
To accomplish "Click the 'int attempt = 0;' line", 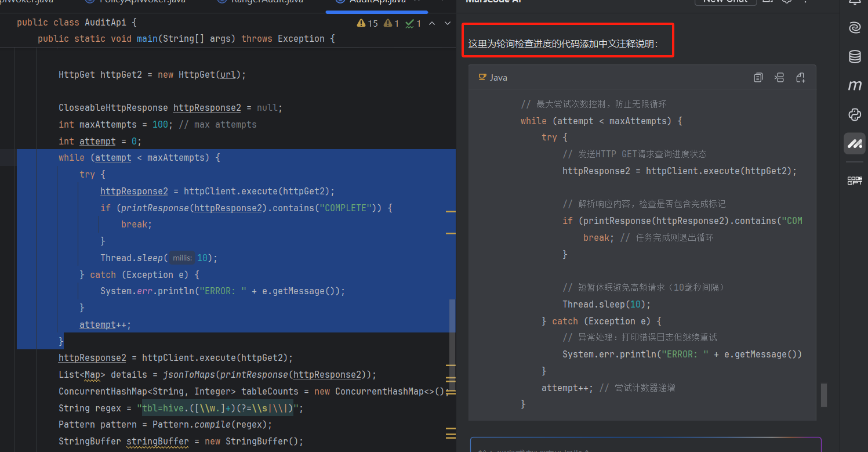I will [x=100, y=141].
